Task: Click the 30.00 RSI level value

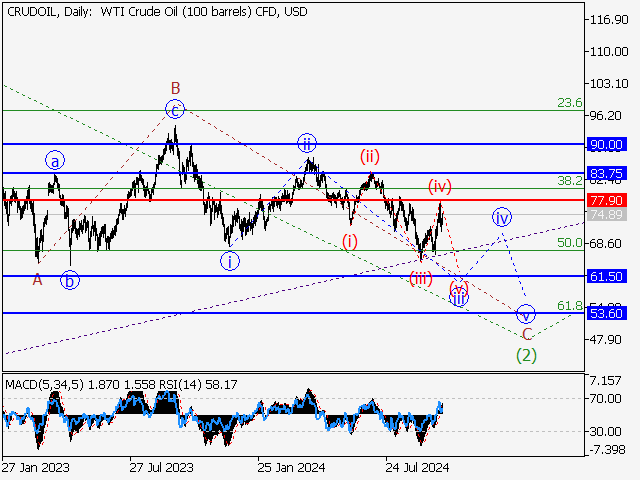Action: pos(606,431)
